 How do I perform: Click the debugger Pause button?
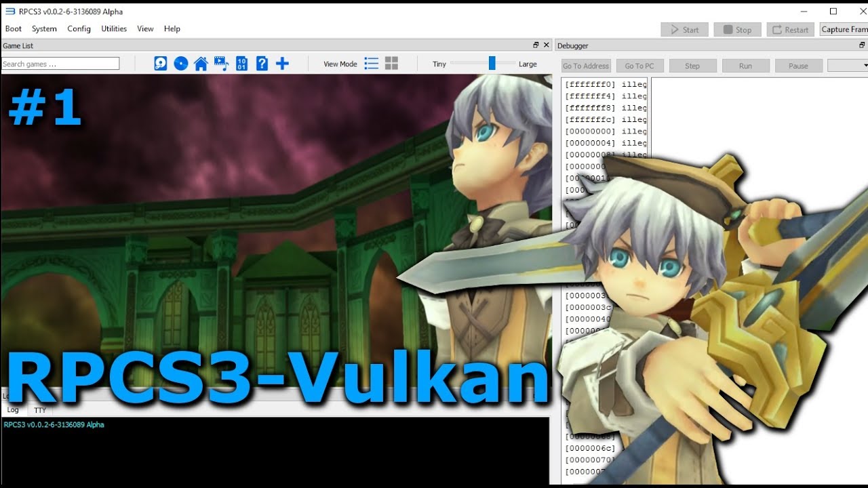[799, 66]
